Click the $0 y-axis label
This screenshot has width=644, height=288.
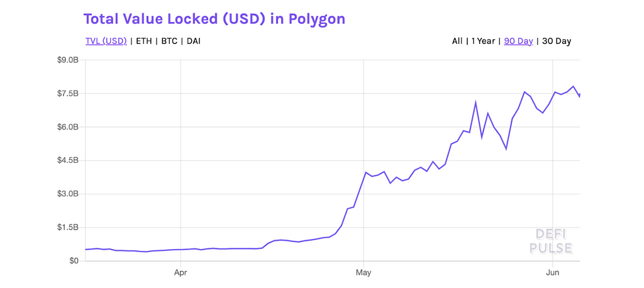point(74,260)
